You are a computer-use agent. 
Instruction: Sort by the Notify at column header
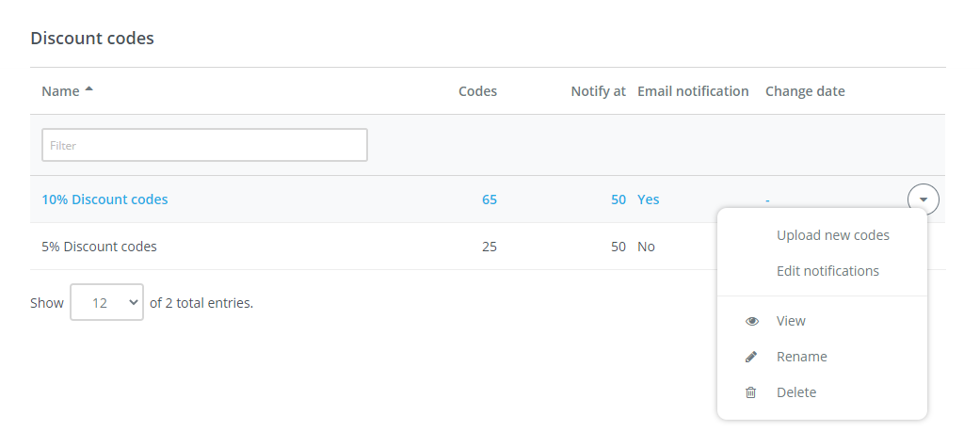598,91
